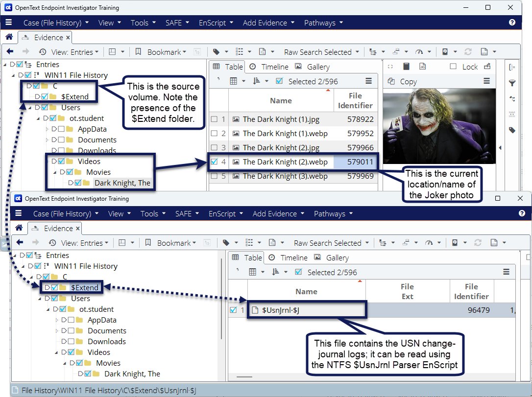The height and width of the screenshot is (397, 532).
Task: Click tag icon in right sidebar
Action: pos(512,130)
